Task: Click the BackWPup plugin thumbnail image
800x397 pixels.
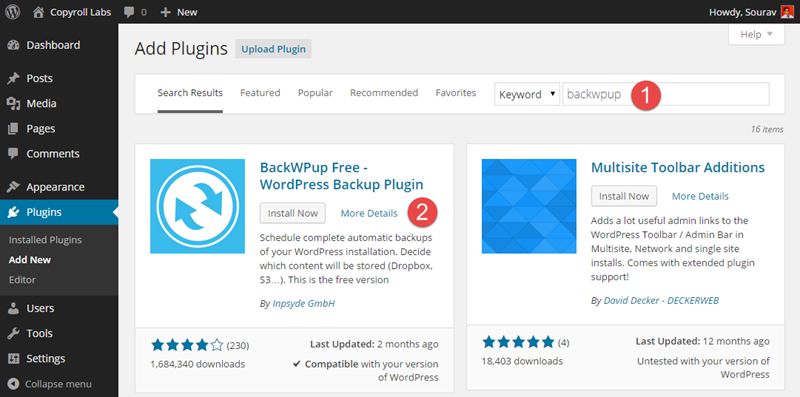Action: (197, 206)
